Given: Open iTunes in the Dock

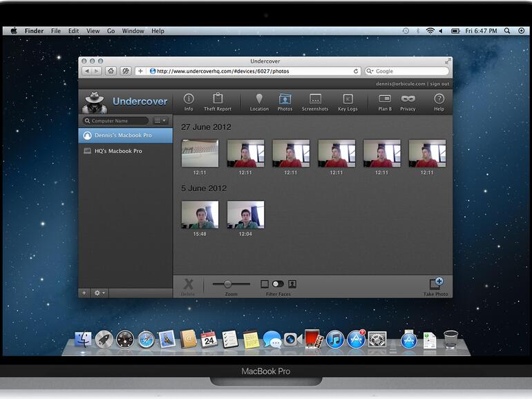Looking at the screenshot, I should 335,340.
